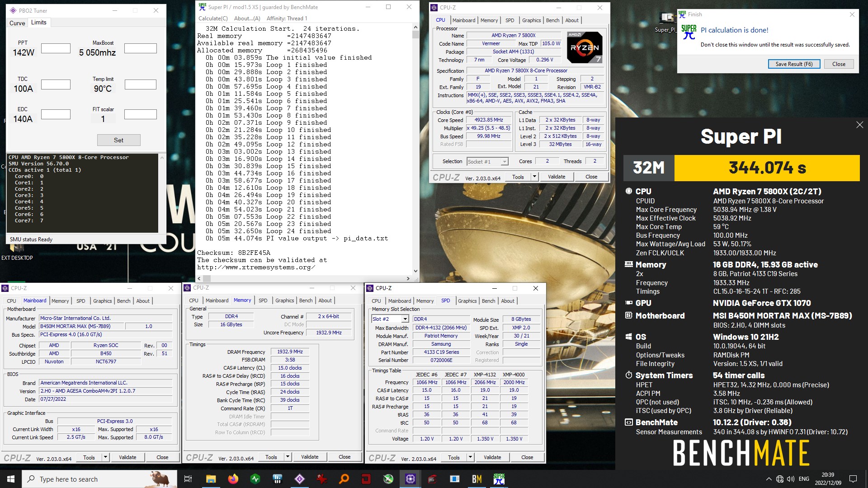868x488 pixels.
Task: Click Save Result (F6) button
Action: coord(794,64)
